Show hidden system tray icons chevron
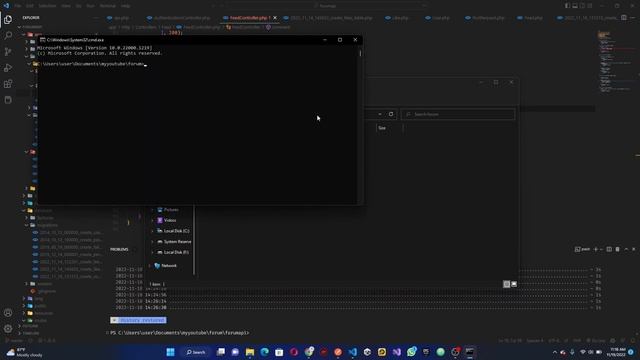The image size is (640, 360). point(554,352)
